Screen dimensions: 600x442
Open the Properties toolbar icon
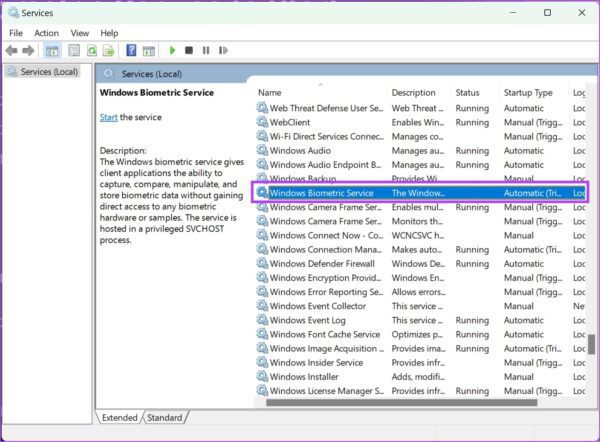[x=74, y=51]
